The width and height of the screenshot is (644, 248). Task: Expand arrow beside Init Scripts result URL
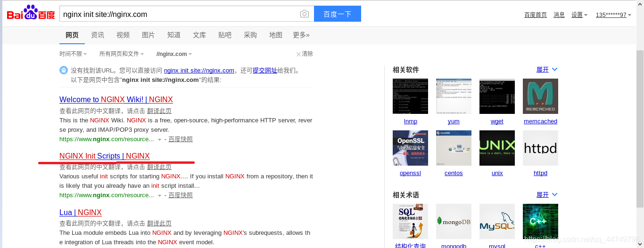159,196
